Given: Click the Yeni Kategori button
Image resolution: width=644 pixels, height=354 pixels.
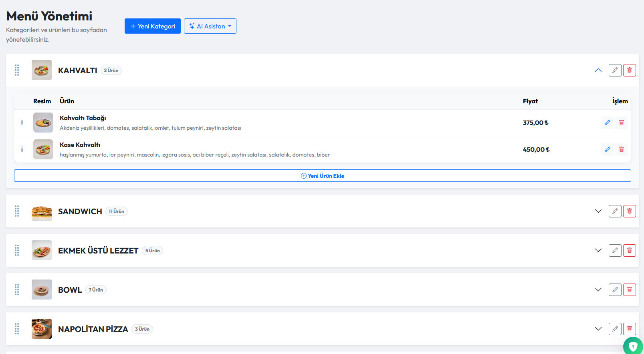Looking at the screenshot, I should pyautogui.click(x=152, y=26).
